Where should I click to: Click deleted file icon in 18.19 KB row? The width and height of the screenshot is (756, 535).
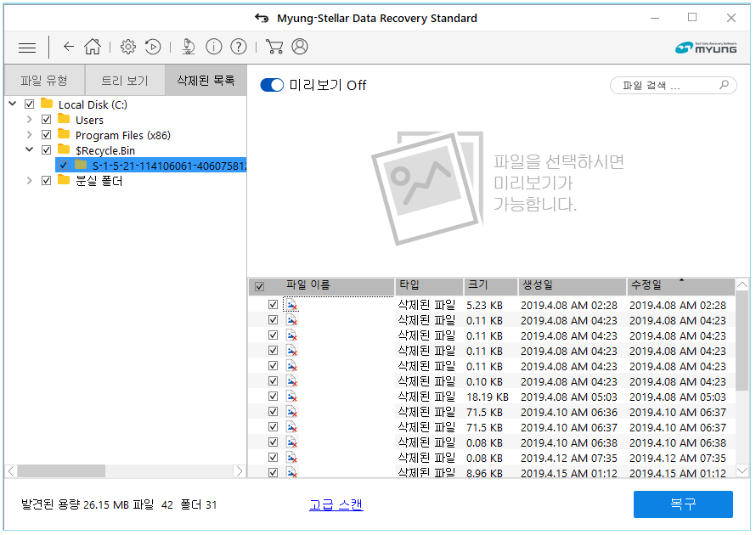click(291, 397)
